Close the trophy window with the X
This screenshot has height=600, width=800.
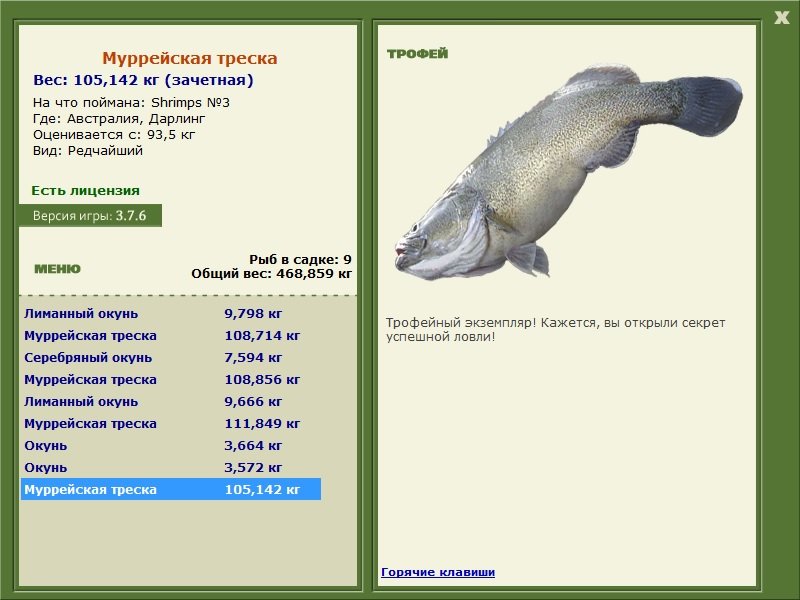point(781,18)
